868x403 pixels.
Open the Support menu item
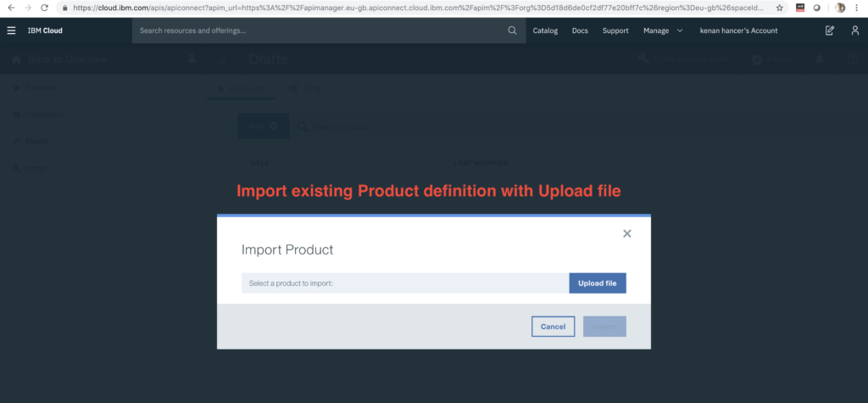click(x=615, y=31)
